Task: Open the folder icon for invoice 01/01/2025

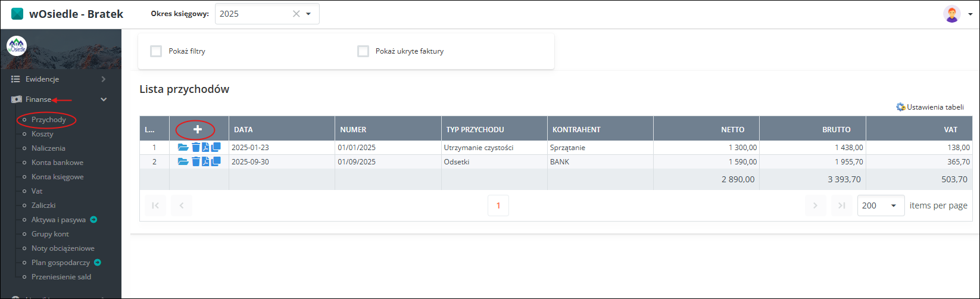Action: (183, 147)
